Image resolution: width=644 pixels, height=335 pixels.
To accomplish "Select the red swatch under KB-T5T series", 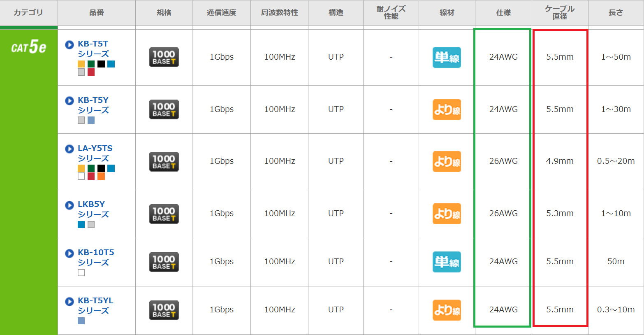I will 91,72.
